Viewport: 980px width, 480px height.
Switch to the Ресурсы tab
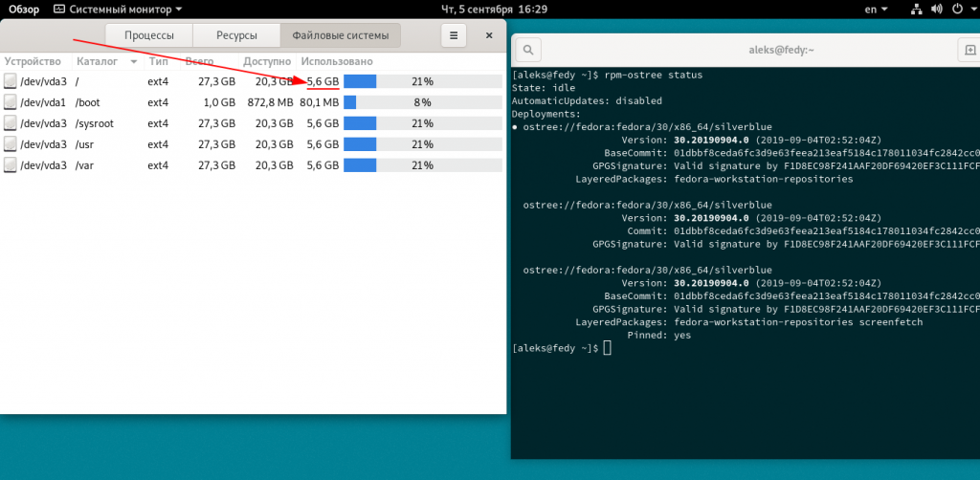coord(235,35)
